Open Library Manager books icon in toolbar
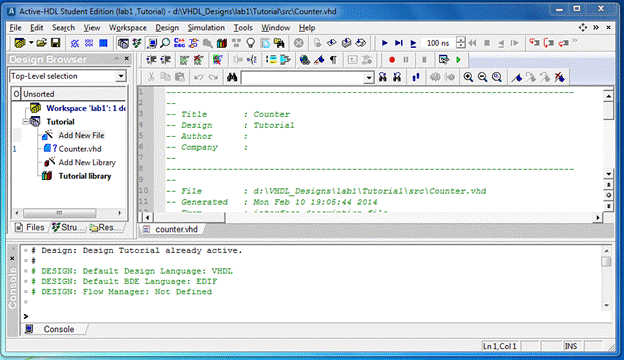 pyautogui.click(x=222, y=43)
